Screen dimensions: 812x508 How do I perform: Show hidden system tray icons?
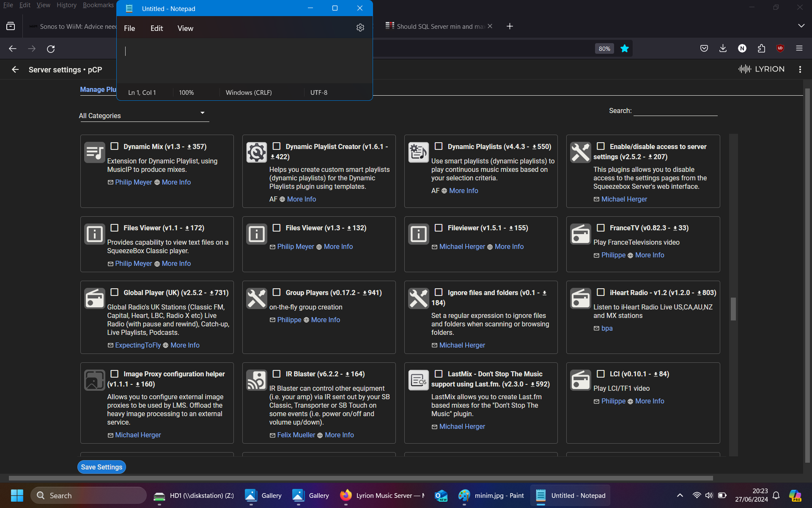point(680,495)
